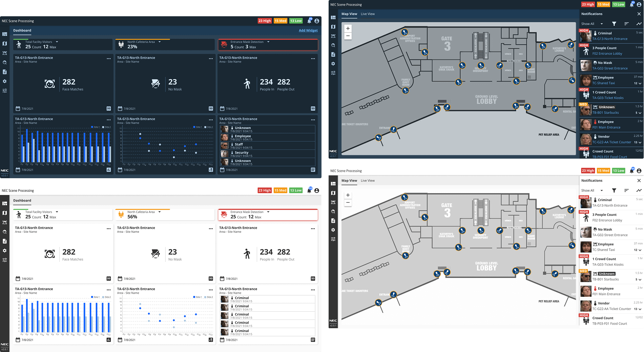Image resolution: width=644 pixels, height=352 pixels.
Task: Open face recognition icon in dark map view sidebar
Action: [333, 36]
